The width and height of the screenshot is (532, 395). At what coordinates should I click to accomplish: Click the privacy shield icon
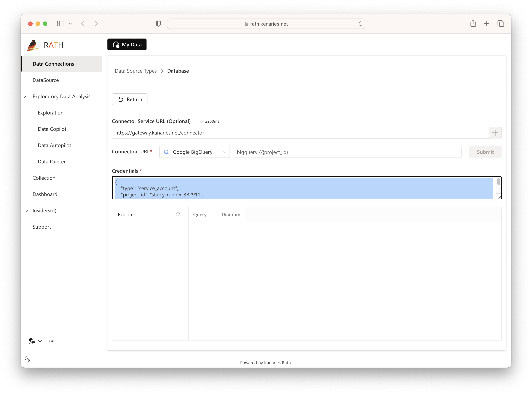coord(158,23)
